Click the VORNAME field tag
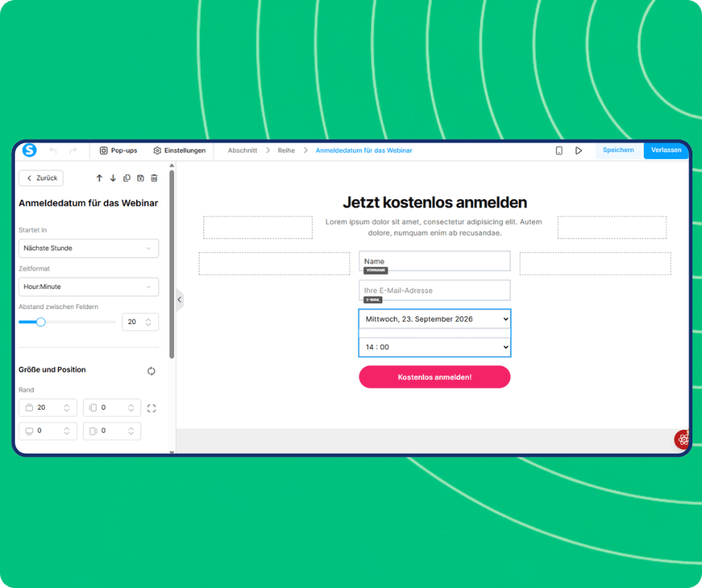This screenshot has height=588, width=702. (x=376, y=270)
